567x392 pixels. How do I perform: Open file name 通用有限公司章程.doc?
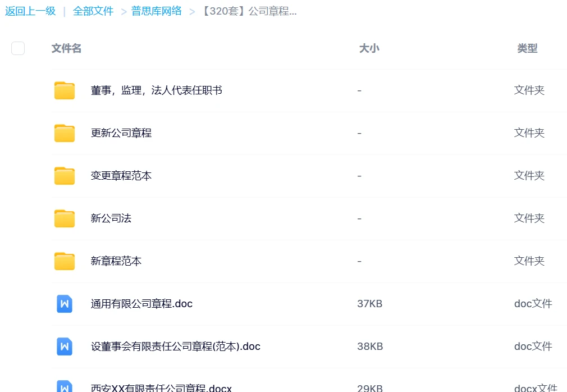point(141,304)
